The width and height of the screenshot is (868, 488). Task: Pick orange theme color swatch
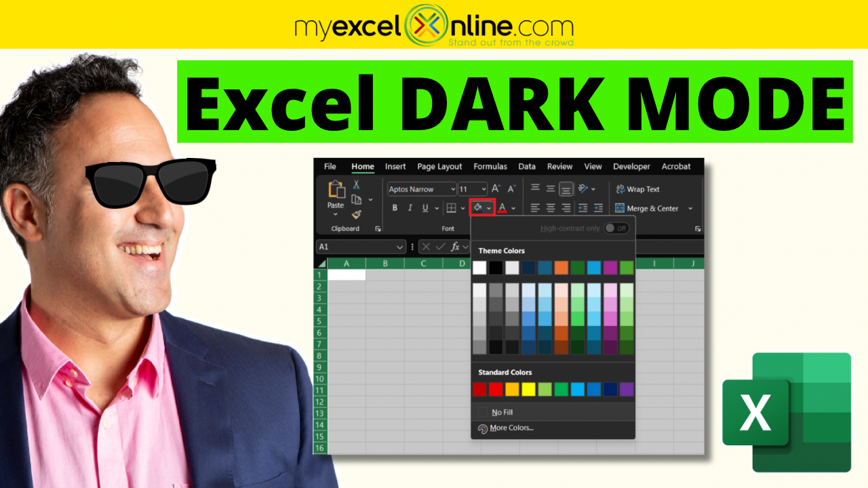pyautogui.click(x=561, y=268)
